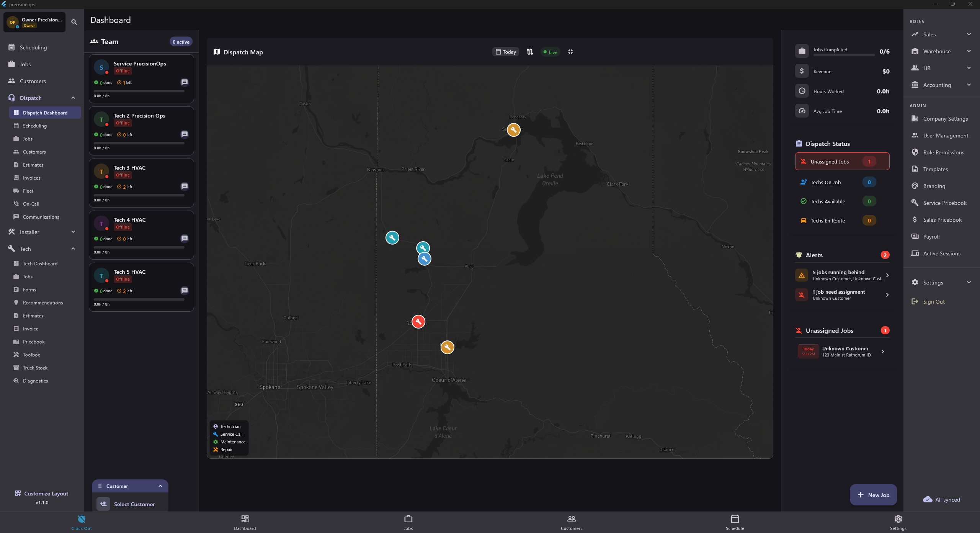
Task: Open the 1 job need assignment alert
Action: click(x=842, y=295)
